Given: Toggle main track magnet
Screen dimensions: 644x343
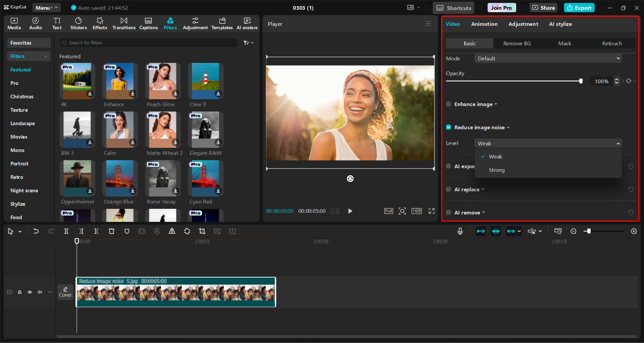Looking at the screenshot, I should click(x=481, y=231).
